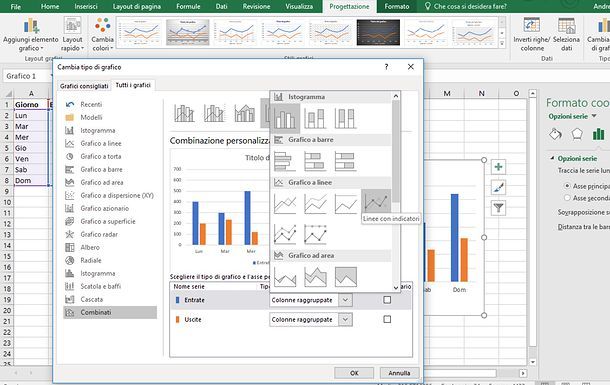This screenshot has height=385, width=610.
Task: Tick secondary axis checkbox for Entrate
Action: click(387, 300)
